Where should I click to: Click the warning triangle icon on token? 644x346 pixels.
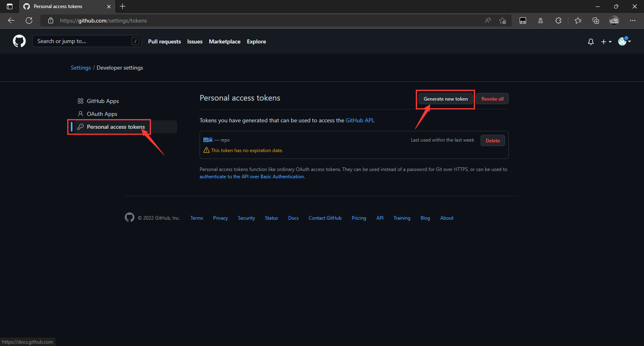click(x=206, y=150)
